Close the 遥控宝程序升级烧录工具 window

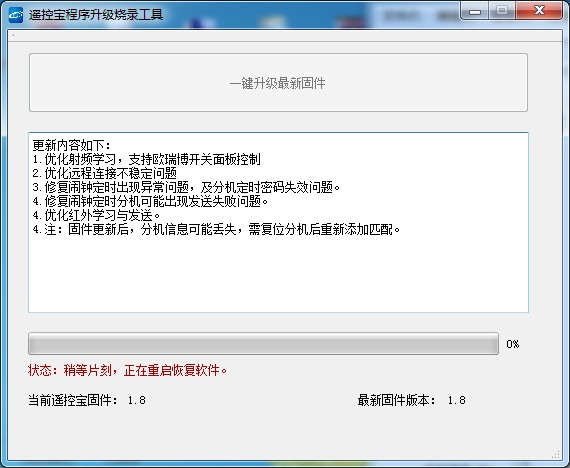[x=539, y=11]
